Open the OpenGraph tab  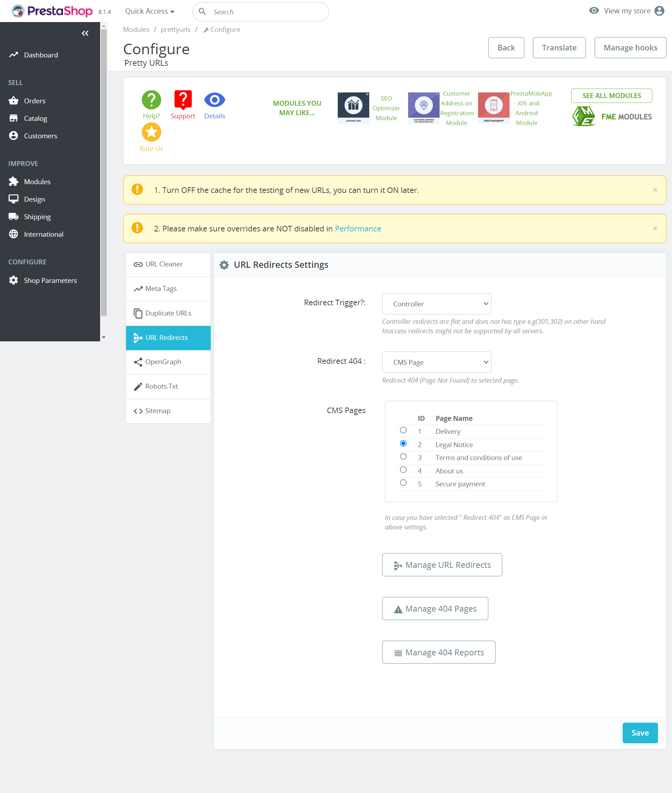(168, 362)
